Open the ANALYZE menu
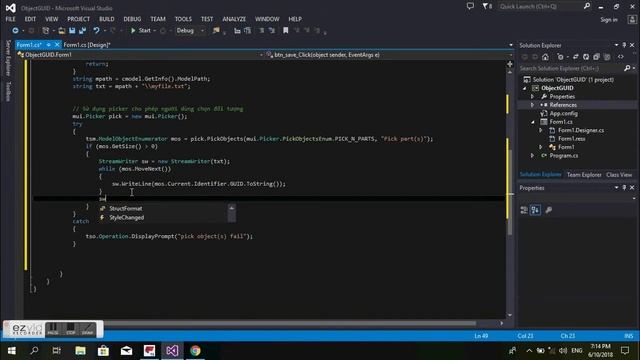This screenshot has height=360, width=640. tap(234, 19)
